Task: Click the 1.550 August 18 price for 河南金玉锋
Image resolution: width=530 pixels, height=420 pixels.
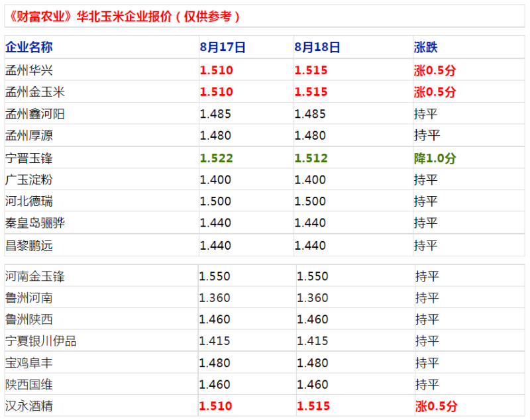Action: tap(312, 276)
